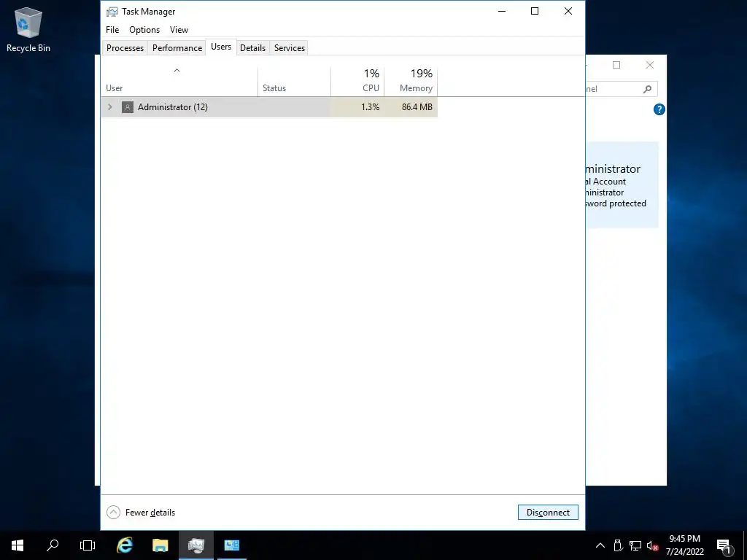
Task: Click the Task Manager taskbar icon
Action: click(196, 545)
